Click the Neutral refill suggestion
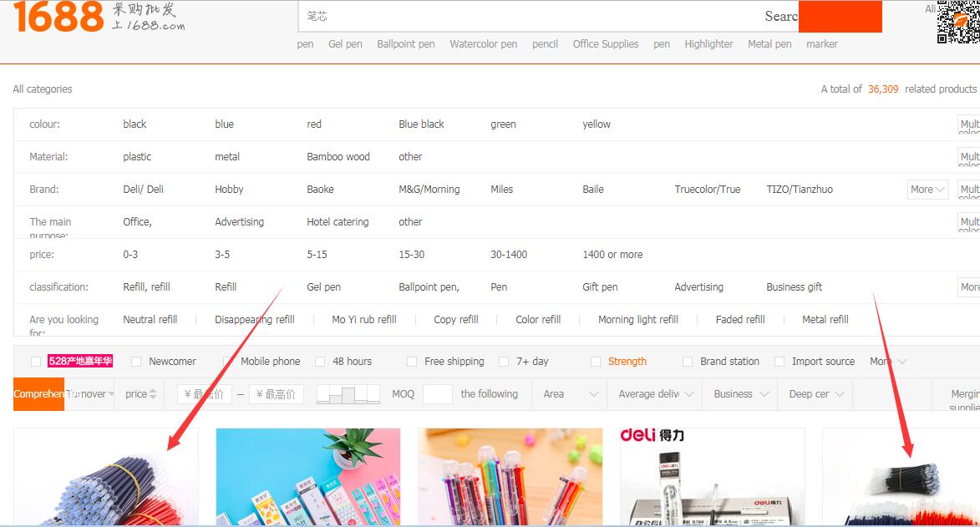 (150, 319)
